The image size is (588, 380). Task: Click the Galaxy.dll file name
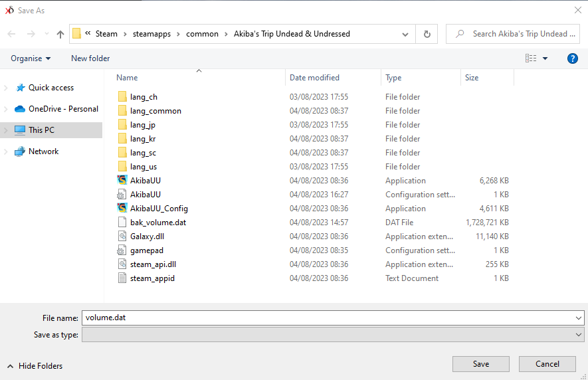(147, 237)
